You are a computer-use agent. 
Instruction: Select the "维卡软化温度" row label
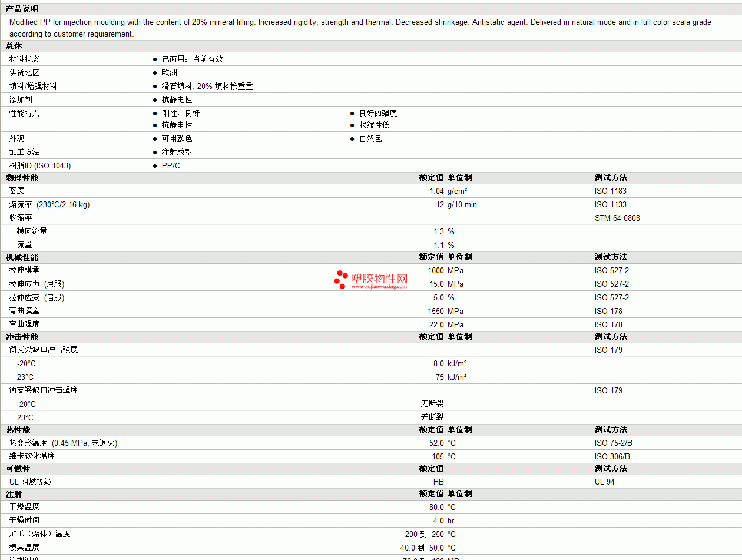(x=32, y=456)
